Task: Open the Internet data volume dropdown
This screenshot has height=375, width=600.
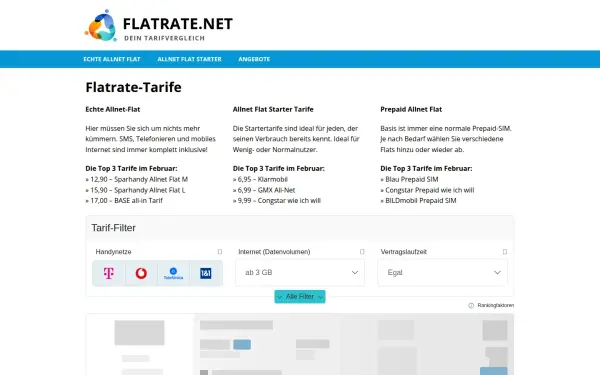Action: (300, 272)
